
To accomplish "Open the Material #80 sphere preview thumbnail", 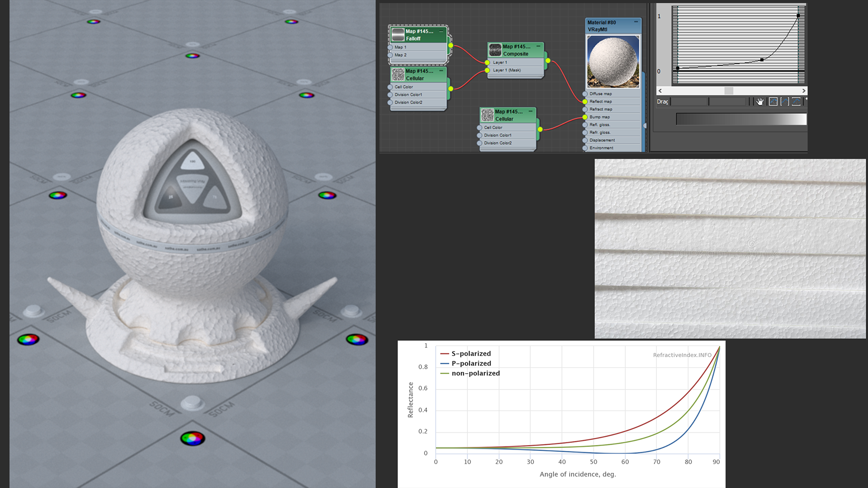I will tap(613, 61).
